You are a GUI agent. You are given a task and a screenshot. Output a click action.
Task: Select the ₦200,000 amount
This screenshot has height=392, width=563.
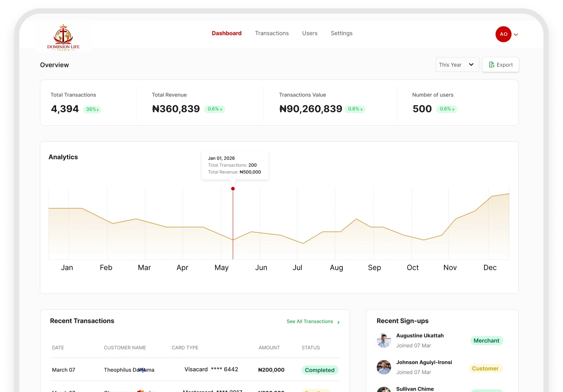(271, 370)
